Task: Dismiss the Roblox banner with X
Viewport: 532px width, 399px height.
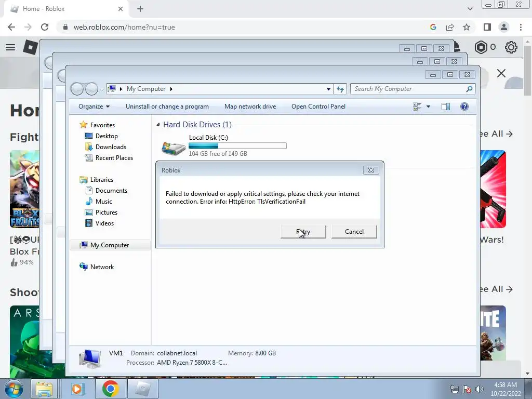Action: click(501, 73)
